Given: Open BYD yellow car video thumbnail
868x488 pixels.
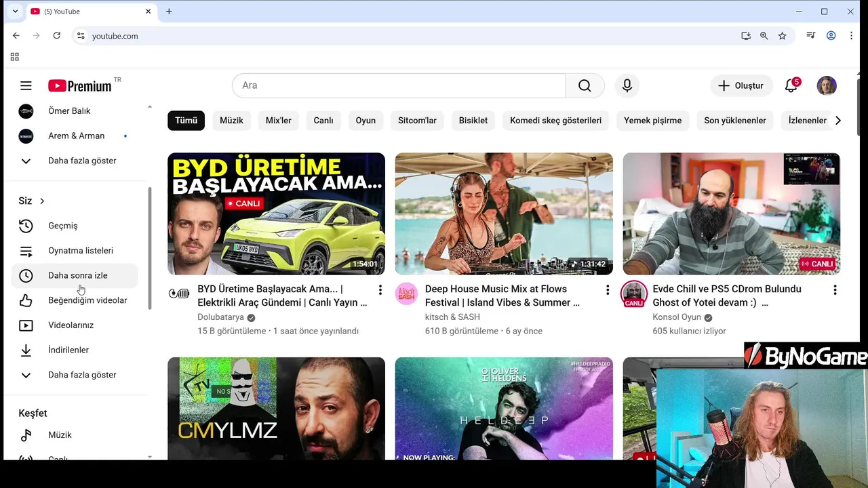Looking at the screenshot, I should [x=276, y=213].
